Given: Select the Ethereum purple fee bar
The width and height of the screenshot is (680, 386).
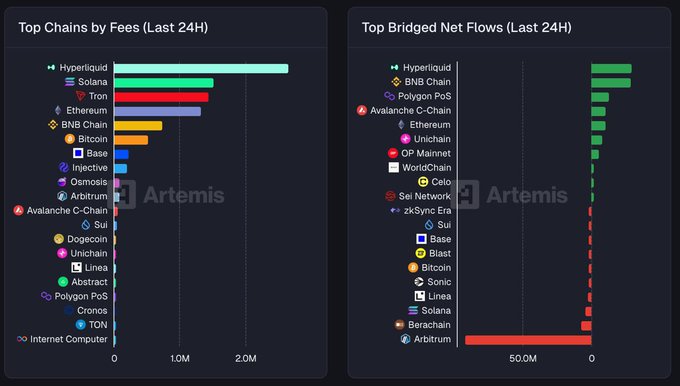Looking at the screenshot, I should point(157,111).
